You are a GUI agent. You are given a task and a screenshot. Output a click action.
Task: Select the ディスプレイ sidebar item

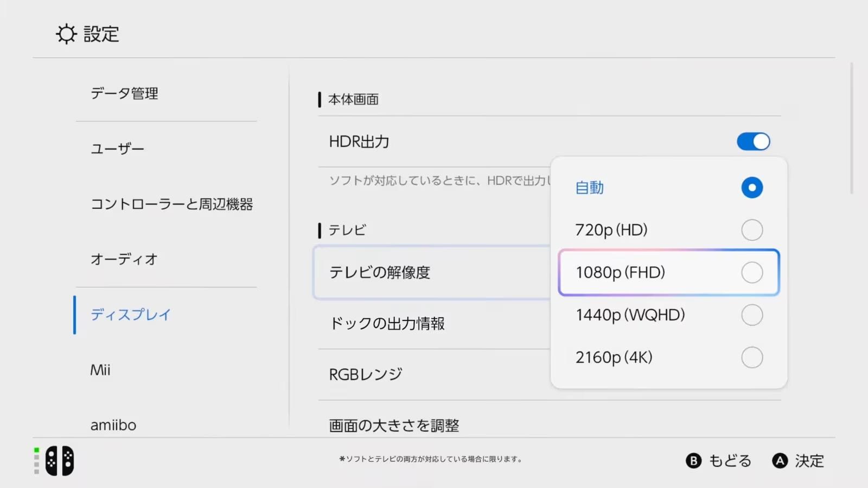[x=131, y=314]
